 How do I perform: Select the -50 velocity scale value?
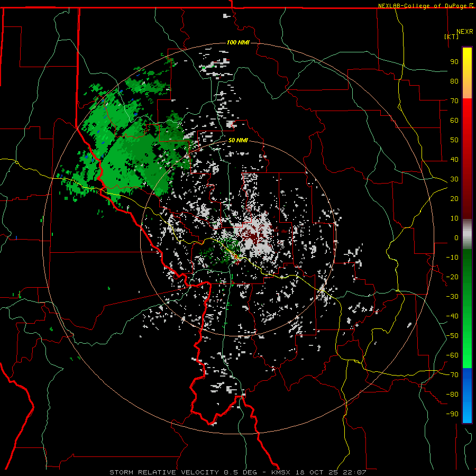click(x=452, y=336)
